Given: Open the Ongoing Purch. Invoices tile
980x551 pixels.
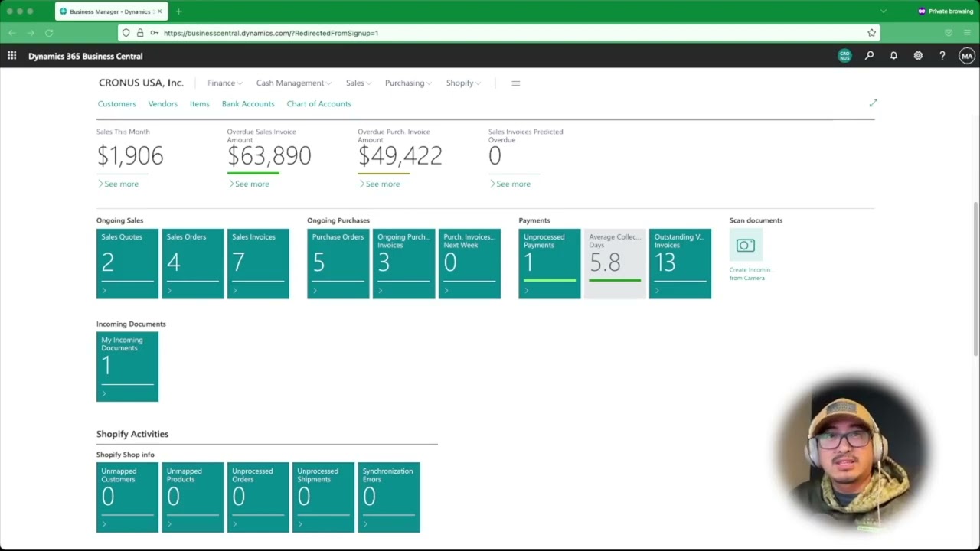Looking at the screenshot, I should (x=403, y=263).
